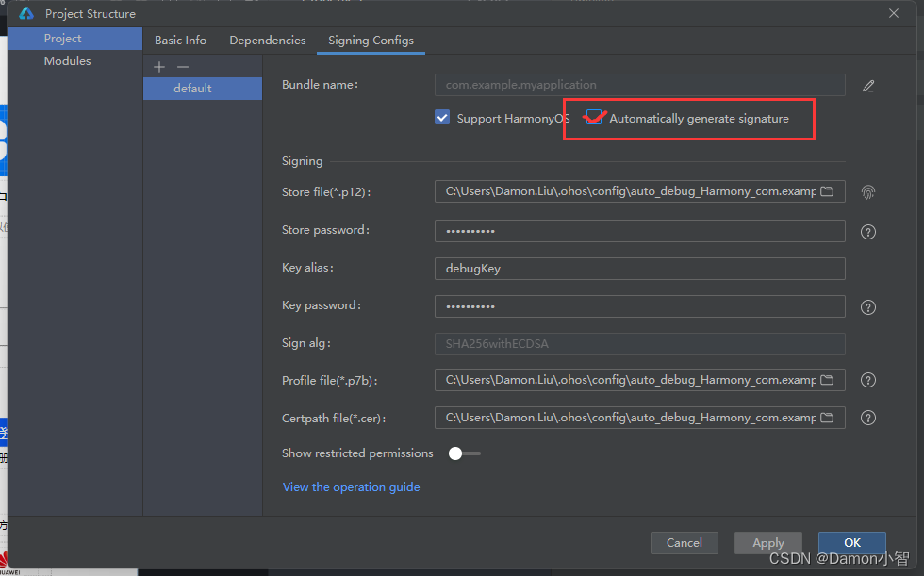Enable Automatically generate signature checkbox
This screenshot has width=924, height=576.
tap(594, 118)
